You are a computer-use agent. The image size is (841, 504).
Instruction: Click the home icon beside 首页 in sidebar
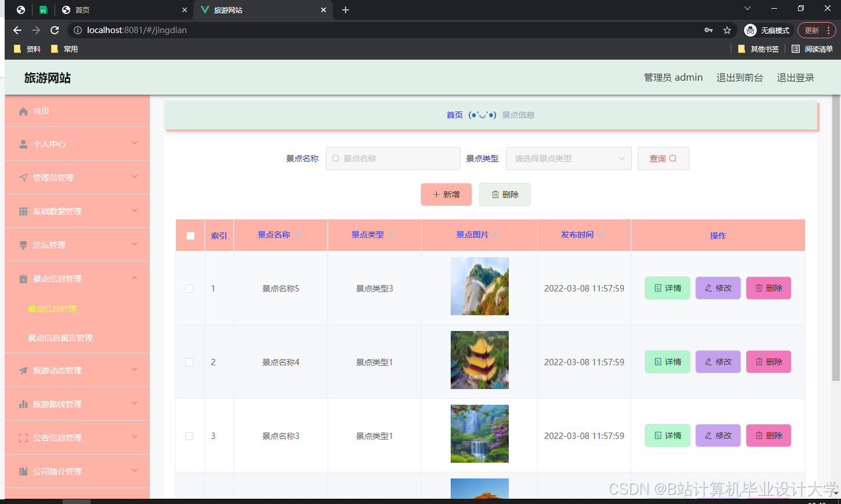[23, 111]
